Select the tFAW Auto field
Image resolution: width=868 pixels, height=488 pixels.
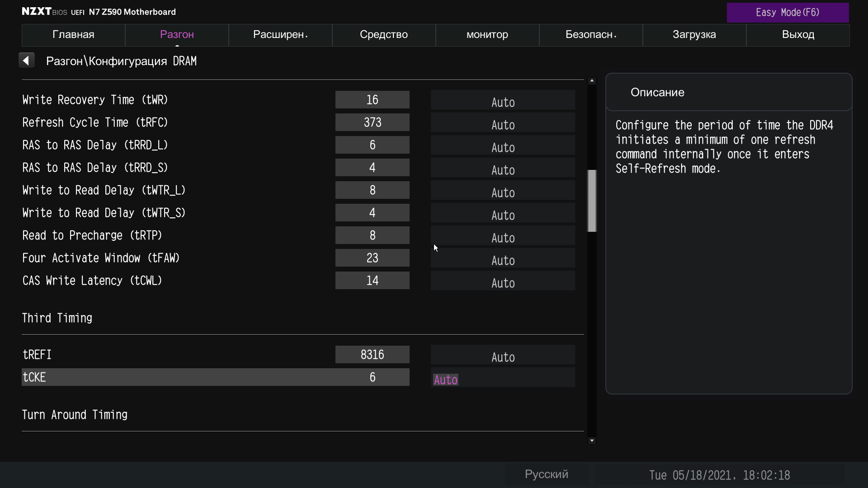click(503, 258)
